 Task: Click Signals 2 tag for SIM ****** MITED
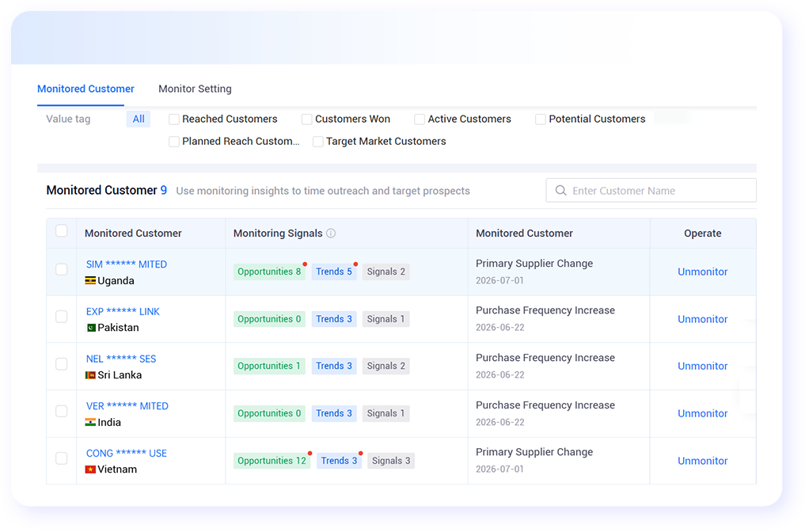point(386,272)
